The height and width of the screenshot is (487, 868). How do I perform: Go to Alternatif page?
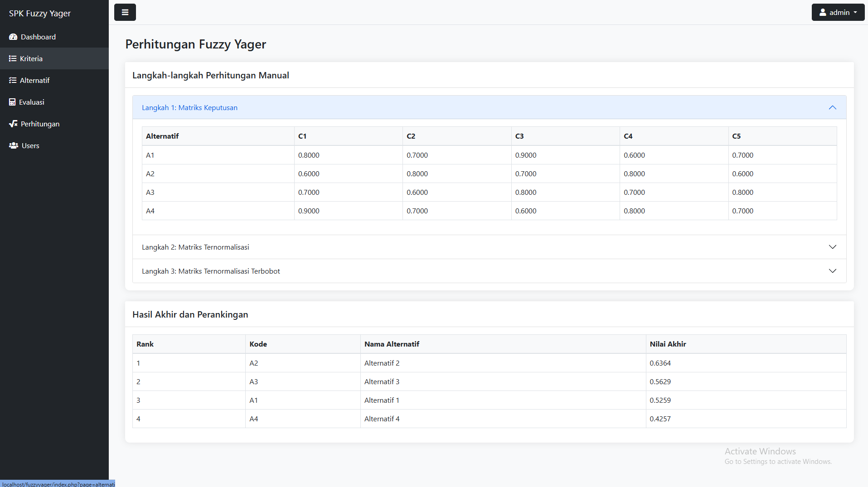pos(54,81)
